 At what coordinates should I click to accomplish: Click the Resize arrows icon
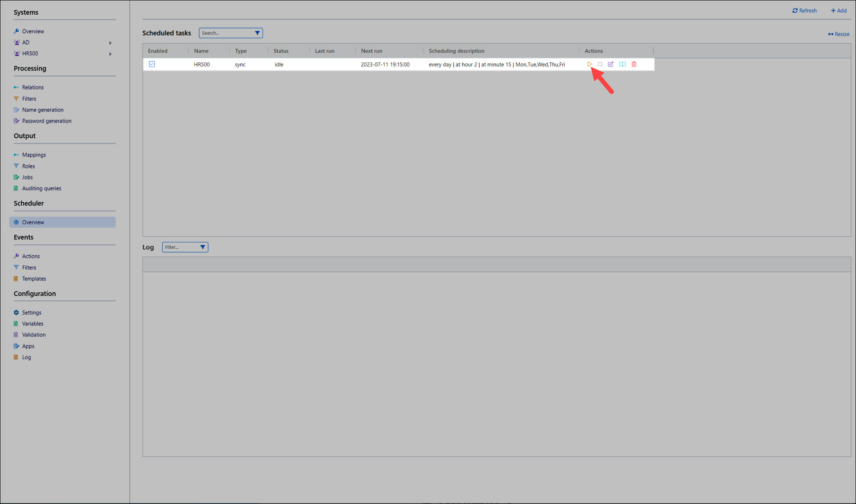click(x=831, y=34)
